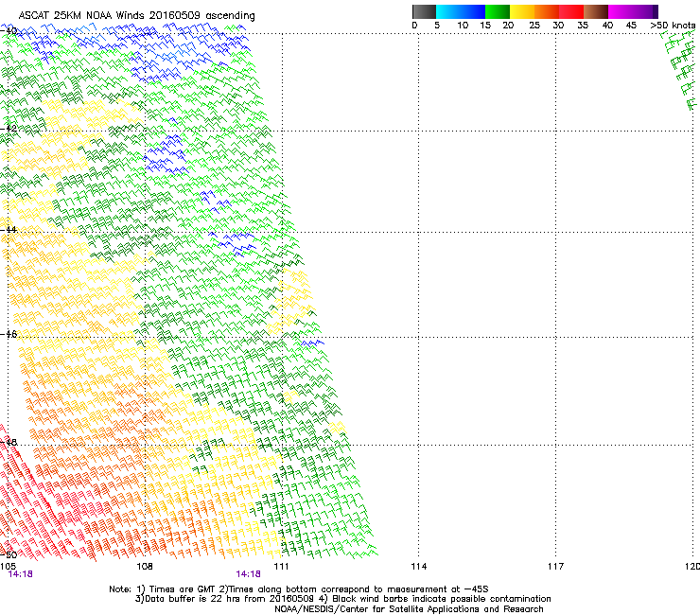Click the orange 25-30 knots legend segment

point(547,11)
